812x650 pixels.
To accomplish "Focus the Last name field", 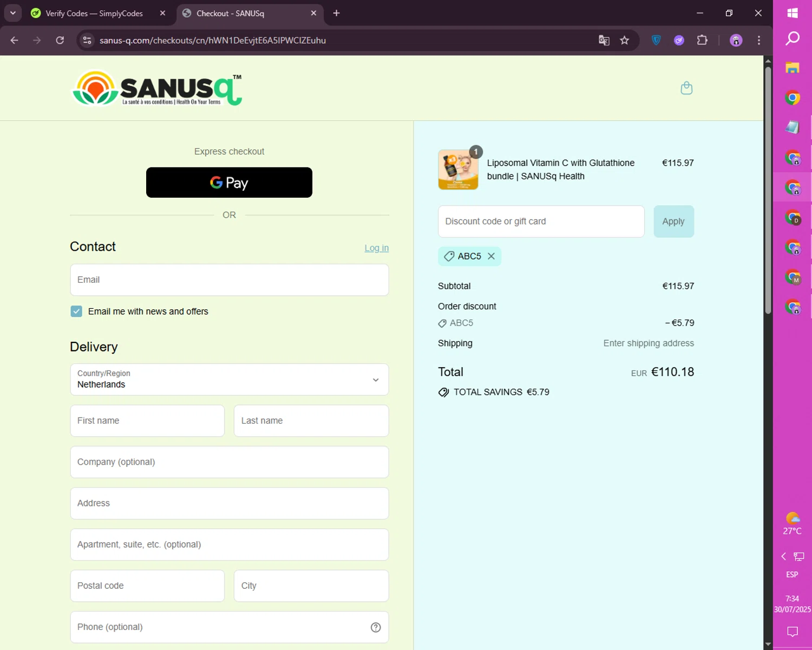I will [x=311, y=421].
